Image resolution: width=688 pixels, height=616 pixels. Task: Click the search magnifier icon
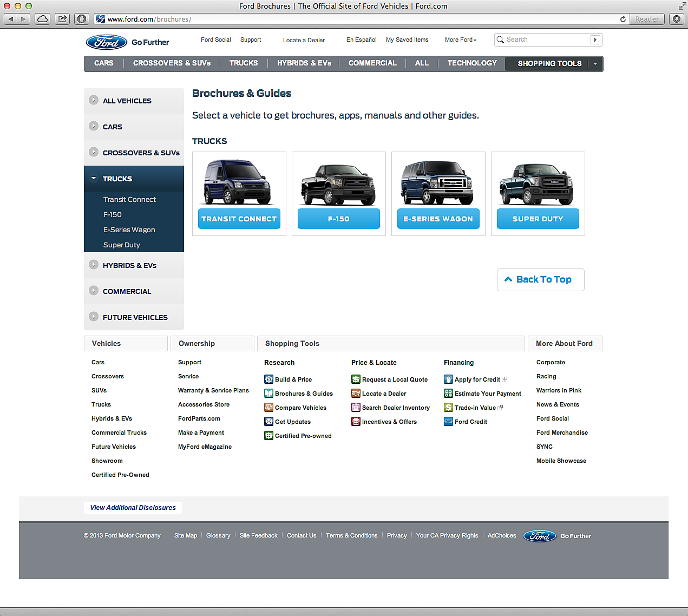click(500, 40)
